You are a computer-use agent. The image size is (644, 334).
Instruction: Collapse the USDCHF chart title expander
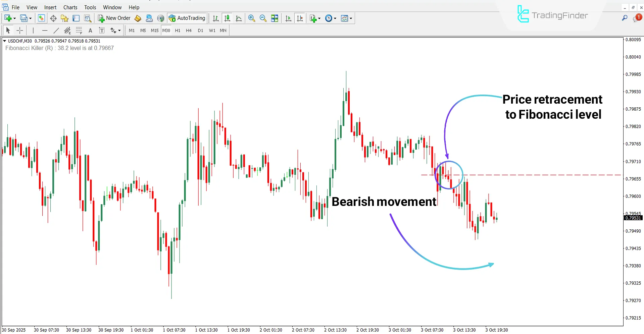(4, 41)
